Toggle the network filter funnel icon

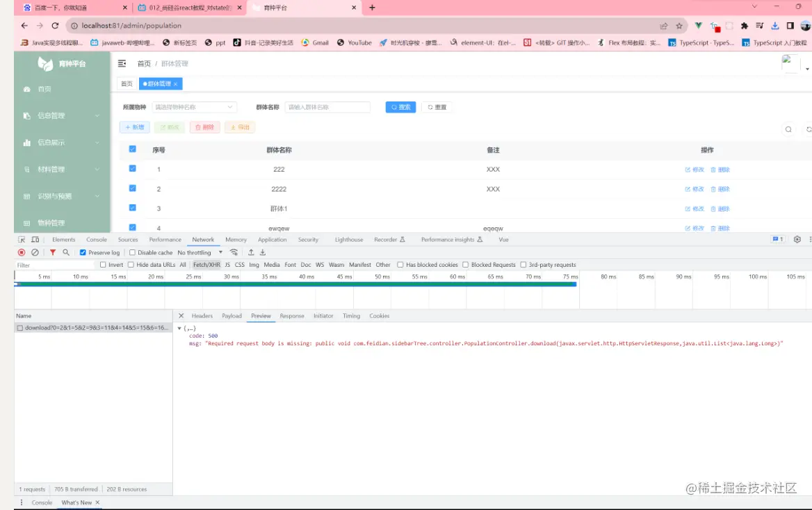point(52,252)
